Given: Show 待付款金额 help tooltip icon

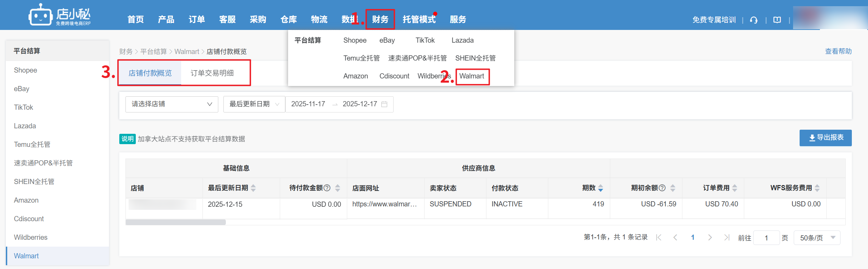Looking at the screenshot, I should tap(327, 188).
